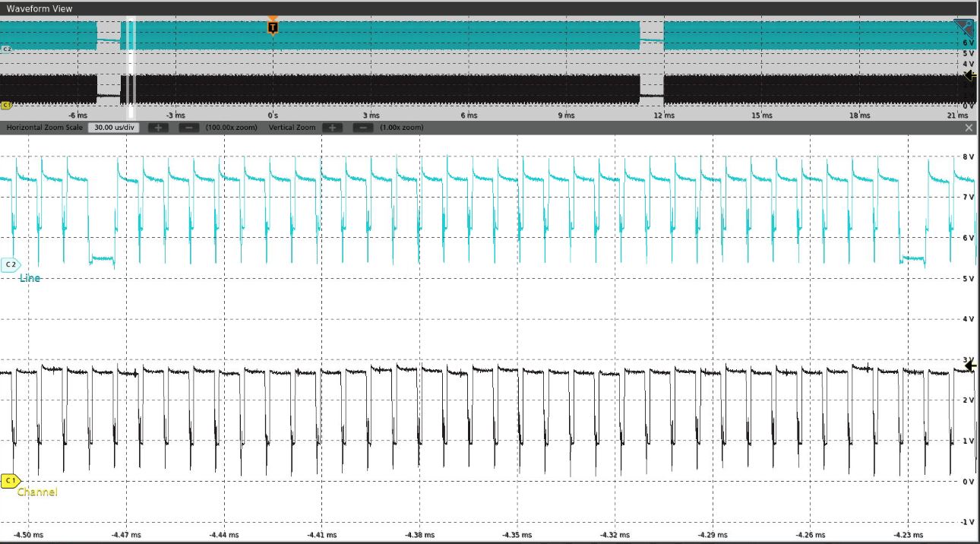The height and width of the screenshot is (544, 980).
Task: Select the C2 channel handle in zoom view
Action: tap(11, 264)
